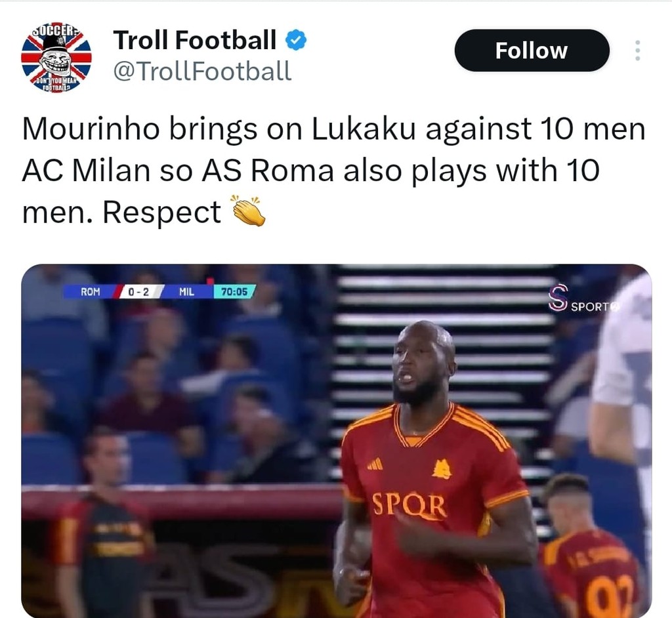Click the Troll Football display name

tap(194, 40)
